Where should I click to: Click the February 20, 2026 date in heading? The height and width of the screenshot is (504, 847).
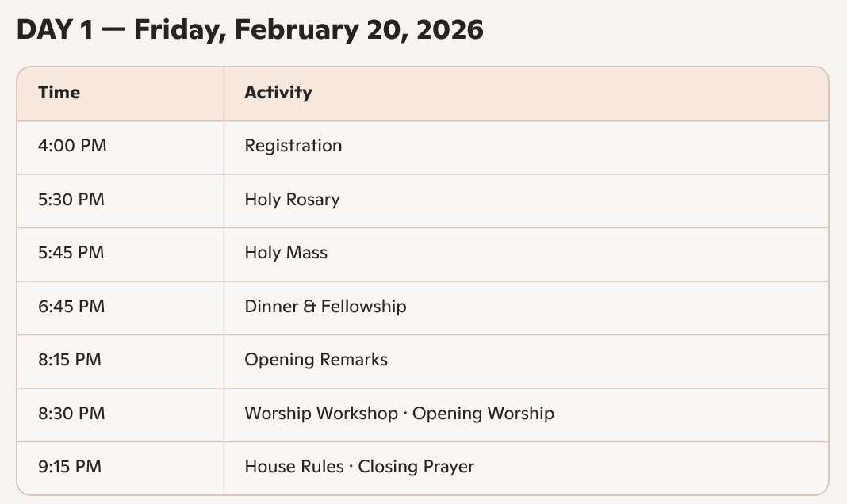point(358,30)
